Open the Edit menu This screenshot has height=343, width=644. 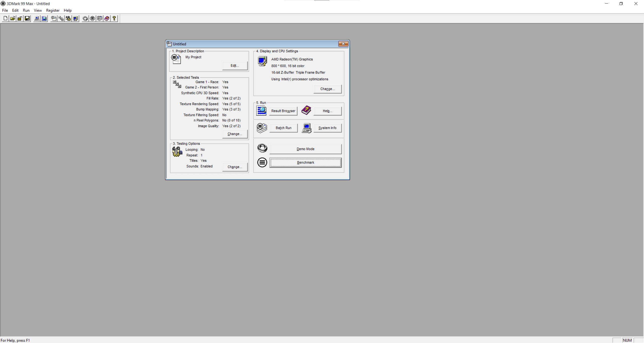pyautogui.click(x=15, y=10)
